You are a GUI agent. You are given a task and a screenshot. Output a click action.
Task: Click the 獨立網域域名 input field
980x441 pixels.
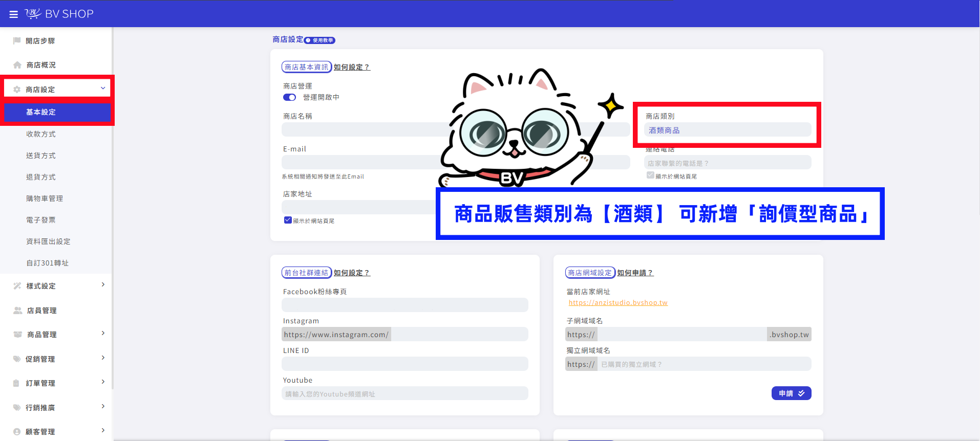704,364
